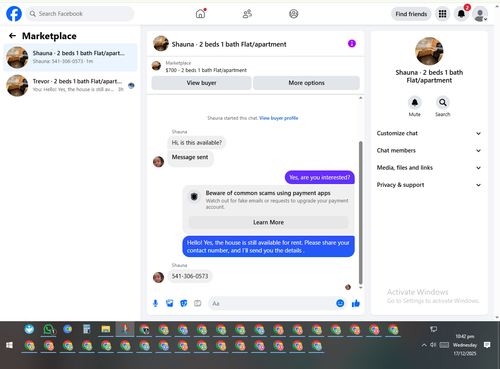Click the phone number 541-306-0573 message
The width and height of the screenshot is (500, 369).
190,276
